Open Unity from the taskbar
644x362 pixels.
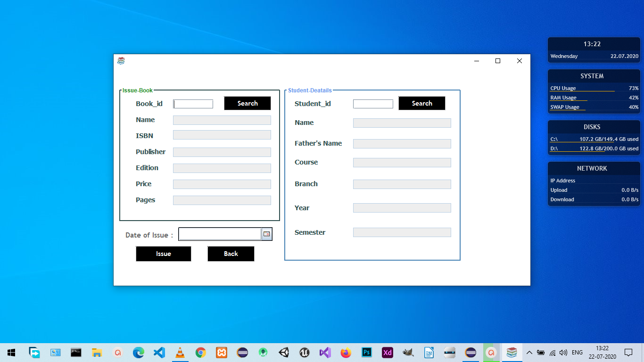coord(284,353)
